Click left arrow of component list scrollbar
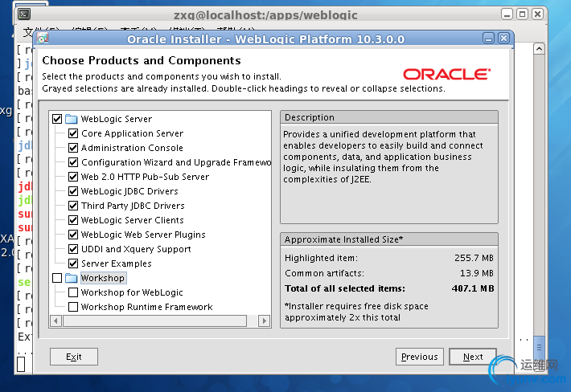 (55, 321)
